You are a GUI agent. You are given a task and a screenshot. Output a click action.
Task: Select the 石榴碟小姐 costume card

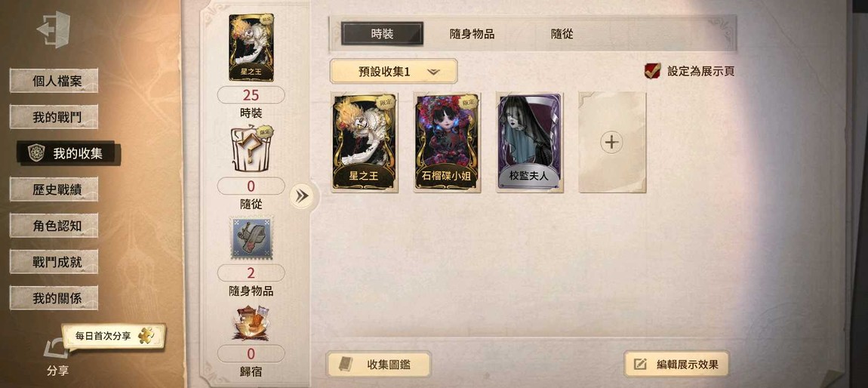[x=447, y=143]
